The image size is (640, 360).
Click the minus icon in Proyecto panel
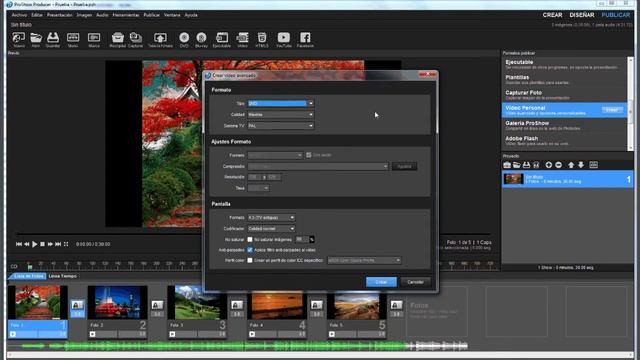point(558,165)
